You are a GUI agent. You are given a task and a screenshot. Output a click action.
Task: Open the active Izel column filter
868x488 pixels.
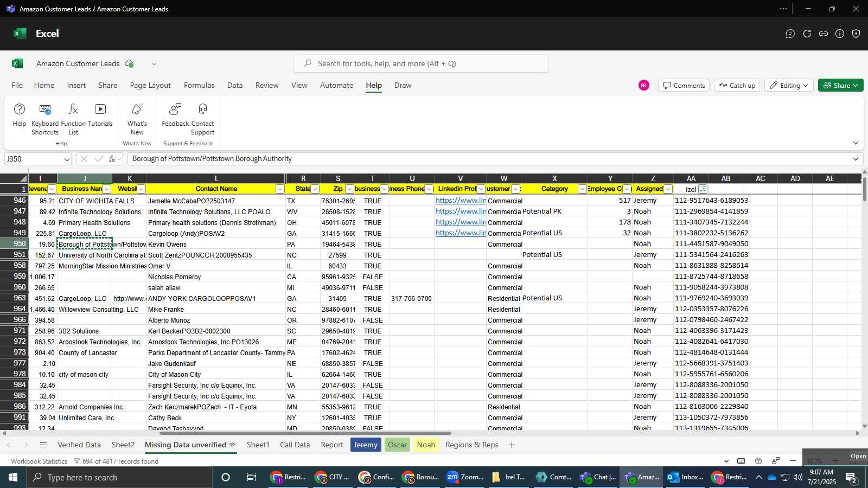pos(703,189)
